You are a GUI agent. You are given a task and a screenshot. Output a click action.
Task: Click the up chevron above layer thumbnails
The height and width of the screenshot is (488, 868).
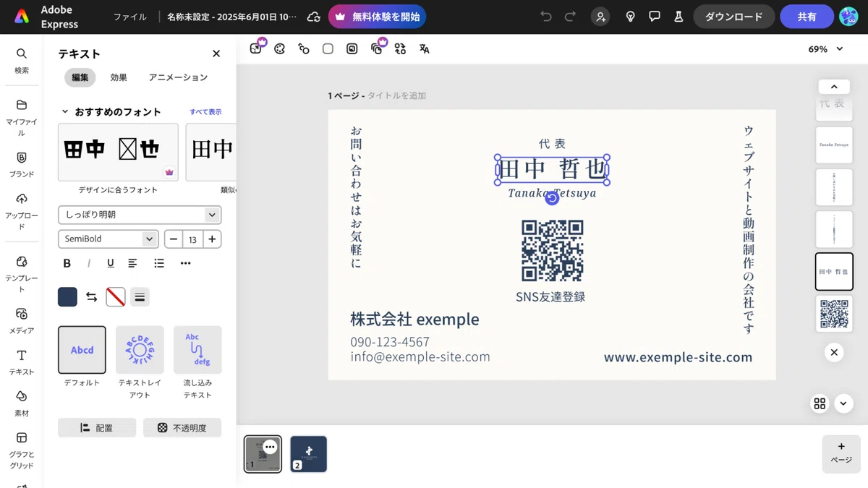coord(834,86)
